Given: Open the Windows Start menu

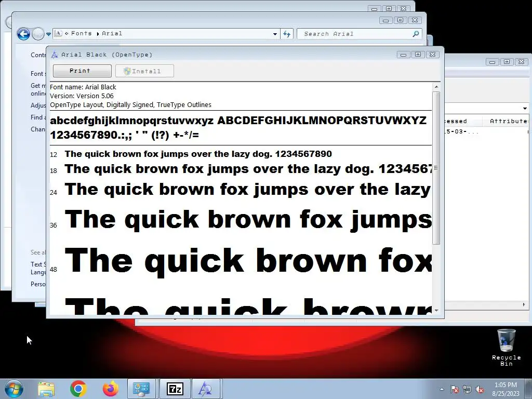Looking at the screenshot, I should (x=14, y=389).
